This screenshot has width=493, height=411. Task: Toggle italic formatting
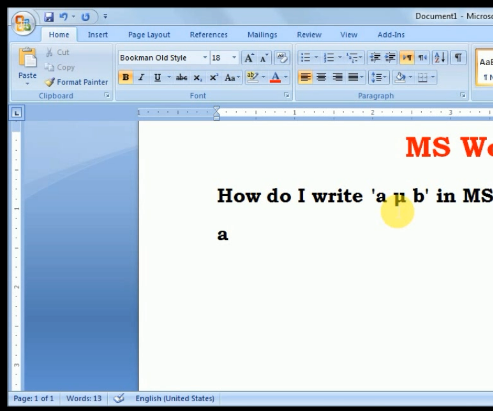pos(141,77)
